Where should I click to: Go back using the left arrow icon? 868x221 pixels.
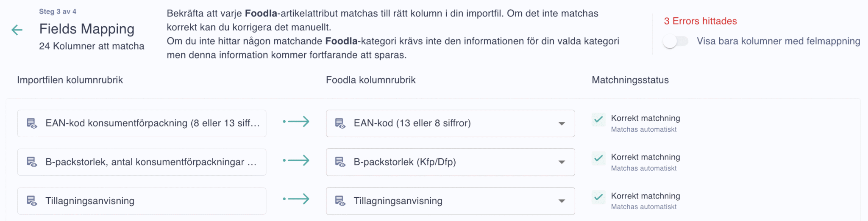(17, 30)
